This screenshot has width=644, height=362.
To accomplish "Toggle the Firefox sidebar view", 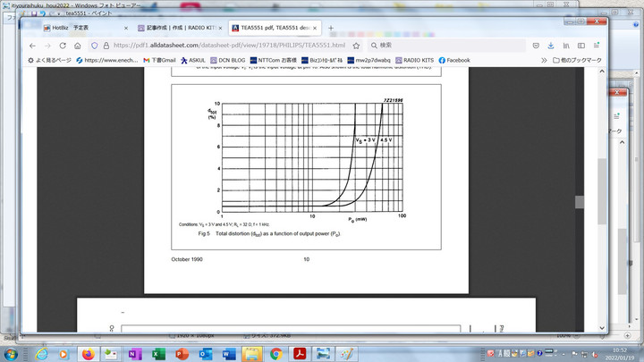I will (x=582, y=45).
